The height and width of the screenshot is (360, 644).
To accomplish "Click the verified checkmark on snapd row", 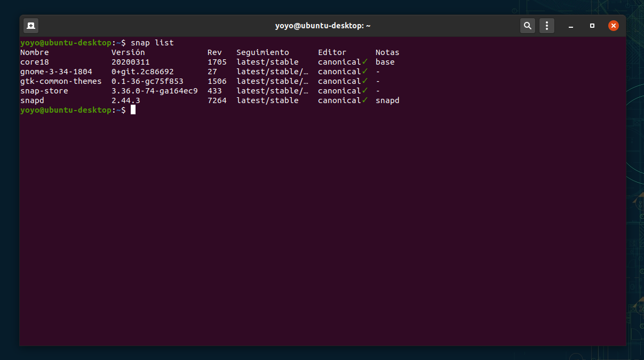I will (365, 100).
